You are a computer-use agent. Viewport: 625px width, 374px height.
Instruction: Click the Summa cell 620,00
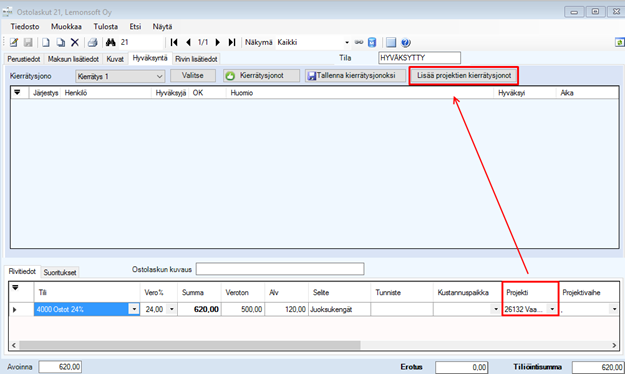coord(199,309)
